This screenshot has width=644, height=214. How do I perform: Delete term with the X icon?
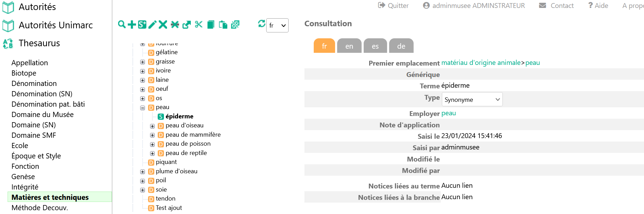click(163, 25)
